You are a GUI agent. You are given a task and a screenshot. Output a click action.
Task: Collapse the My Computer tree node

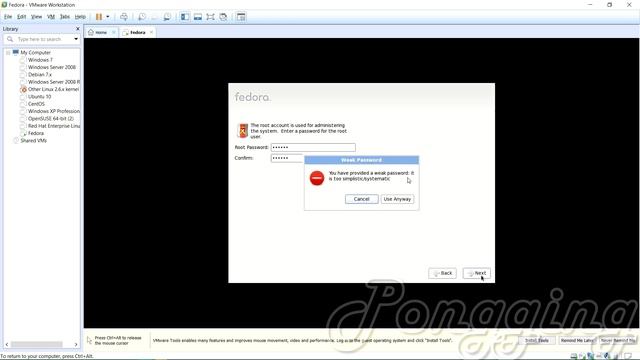8,53
